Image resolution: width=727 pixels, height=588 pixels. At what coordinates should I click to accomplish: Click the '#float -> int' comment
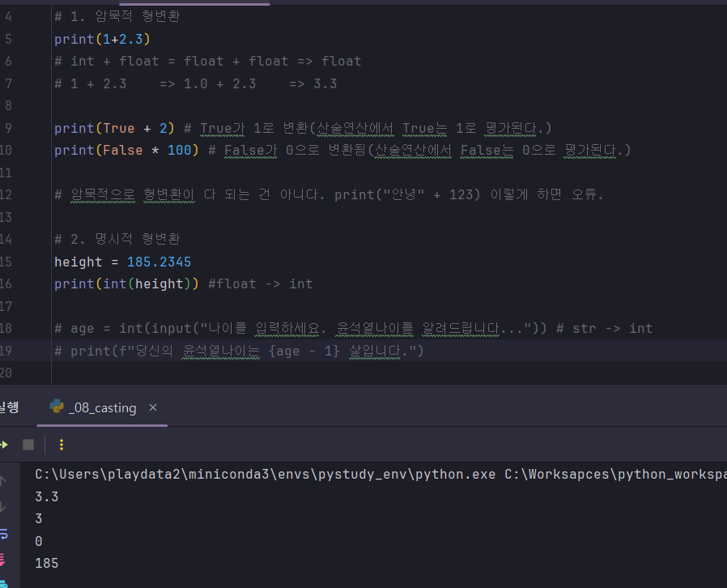click(x=260, y=283)
